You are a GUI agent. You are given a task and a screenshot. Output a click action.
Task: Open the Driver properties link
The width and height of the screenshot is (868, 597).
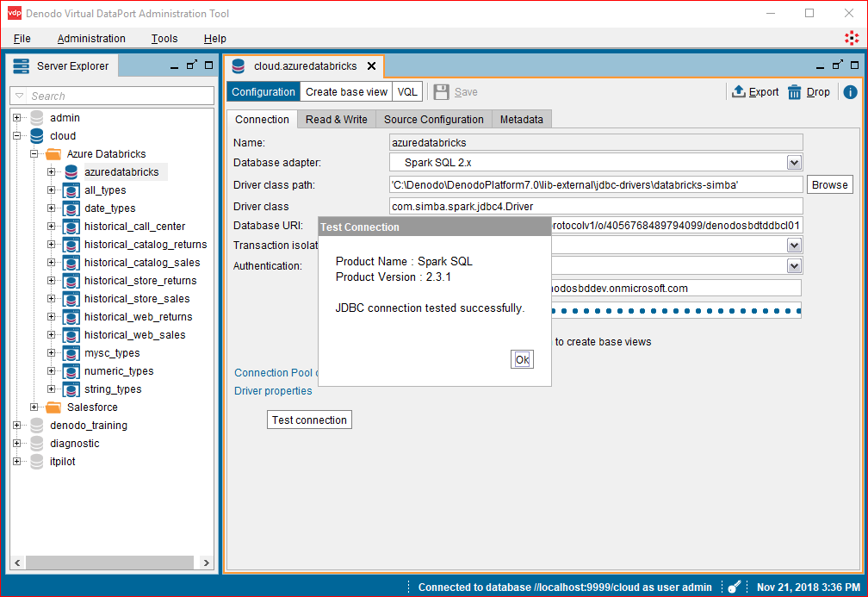pos(273,391)
